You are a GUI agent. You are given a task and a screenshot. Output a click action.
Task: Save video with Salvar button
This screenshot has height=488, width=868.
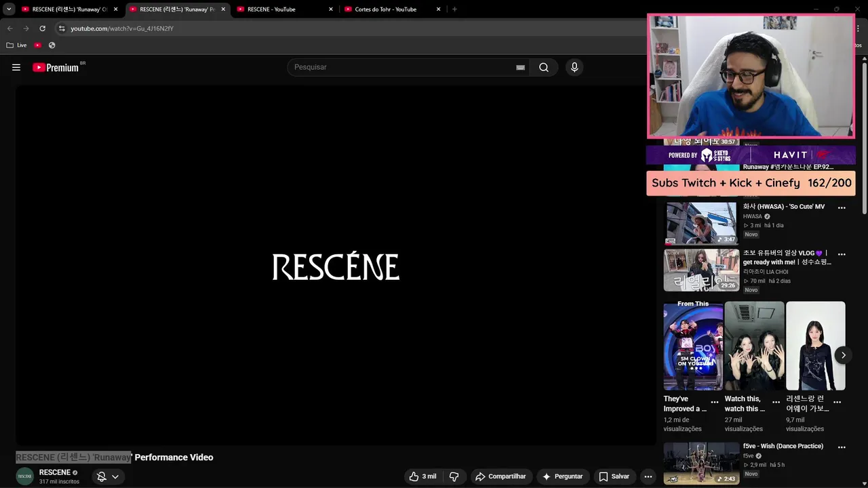[614, 476]
